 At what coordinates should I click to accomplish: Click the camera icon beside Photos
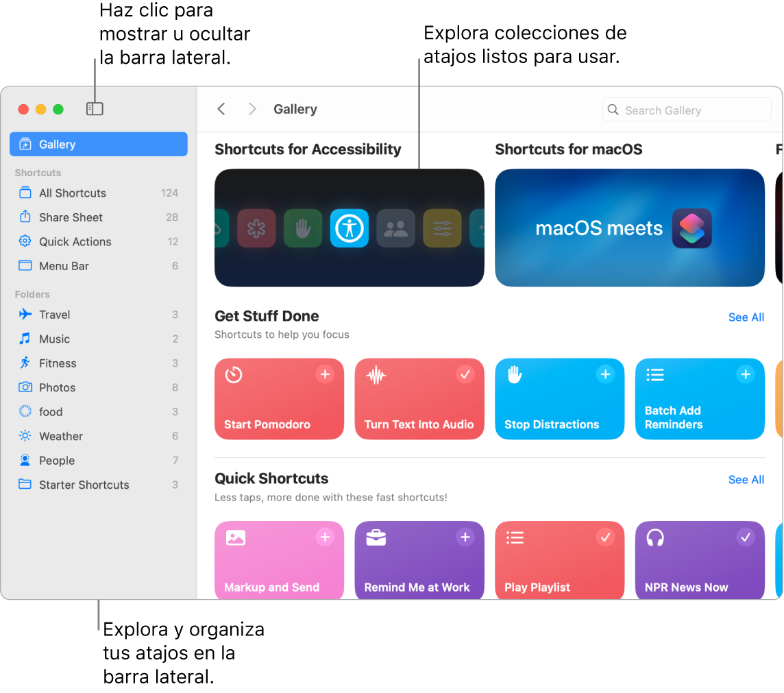coord(25,387)
